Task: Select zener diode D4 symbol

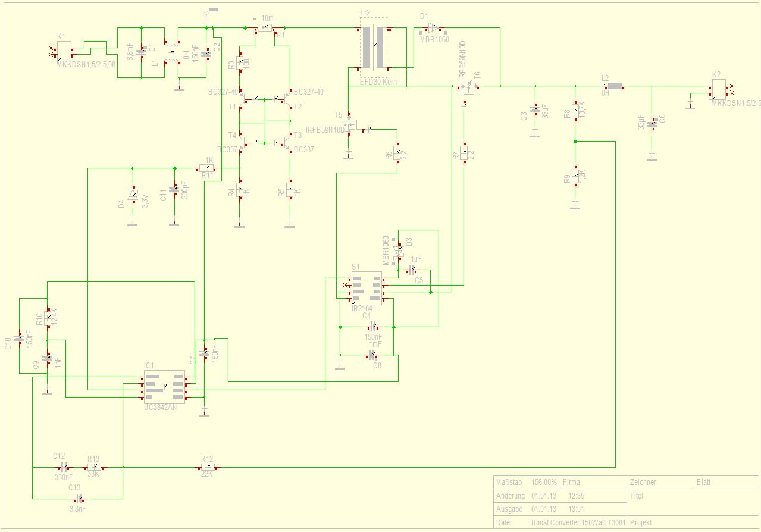Action: click(132, 195)
